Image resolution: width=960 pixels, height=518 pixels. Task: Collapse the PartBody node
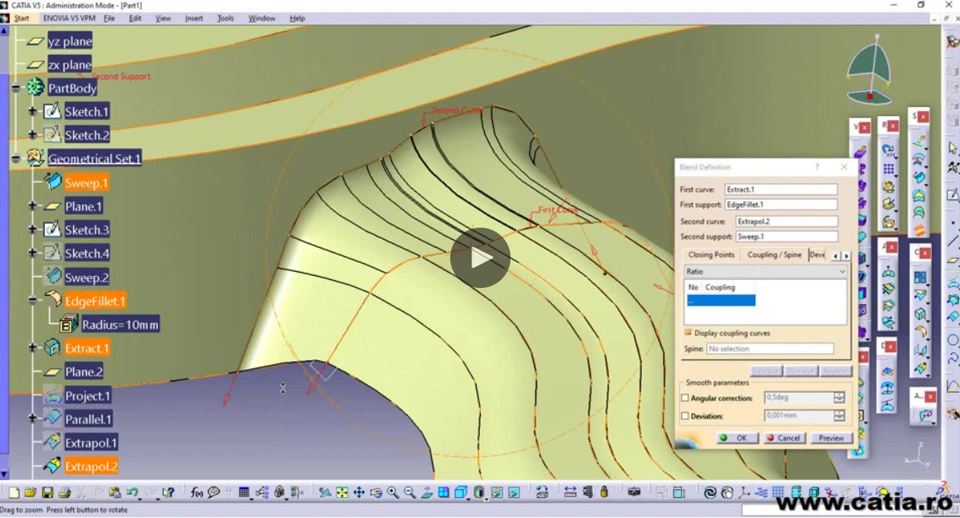click(16, 88)
